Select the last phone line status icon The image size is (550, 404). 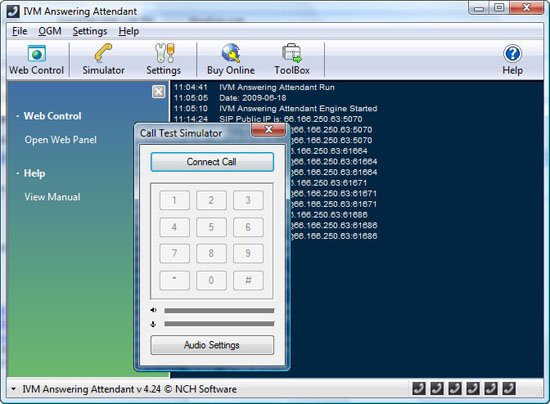[509, 388]
